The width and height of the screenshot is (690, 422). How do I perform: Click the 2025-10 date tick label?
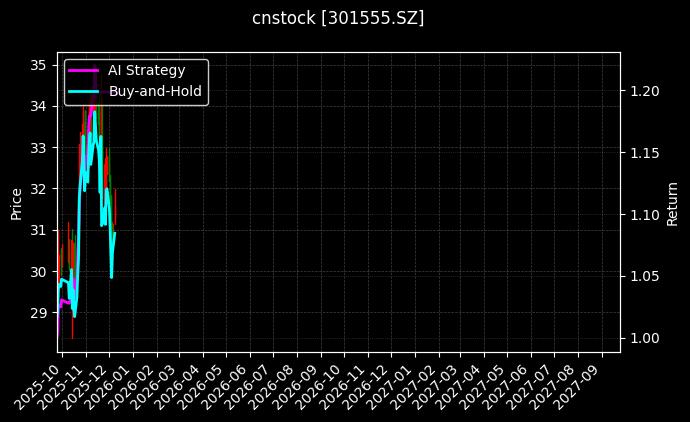37,388
